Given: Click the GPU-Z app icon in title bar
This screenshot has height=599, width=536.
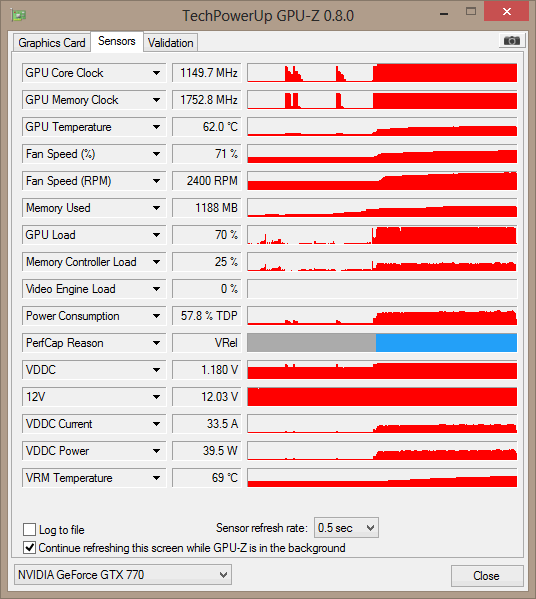Looking at the screenshot, I should (18, 15).
